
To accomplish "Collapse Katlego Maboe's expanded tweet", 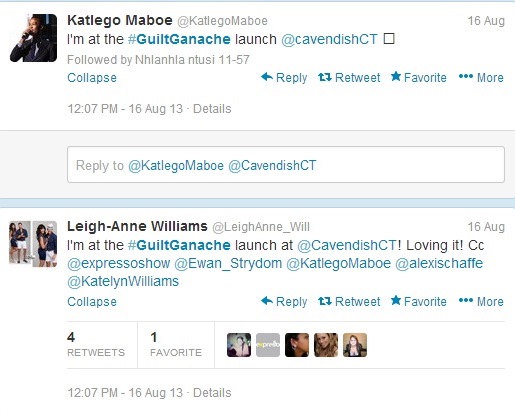I will (92, 78).
